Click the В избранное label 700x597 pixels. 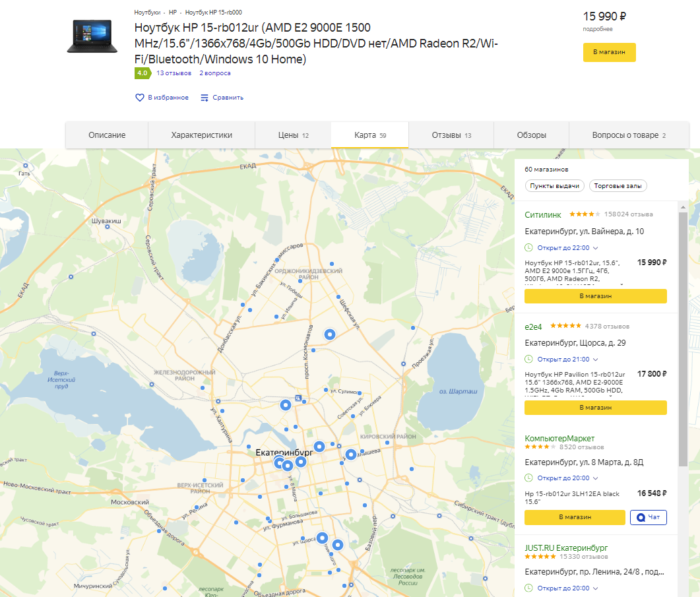(168, 98)
